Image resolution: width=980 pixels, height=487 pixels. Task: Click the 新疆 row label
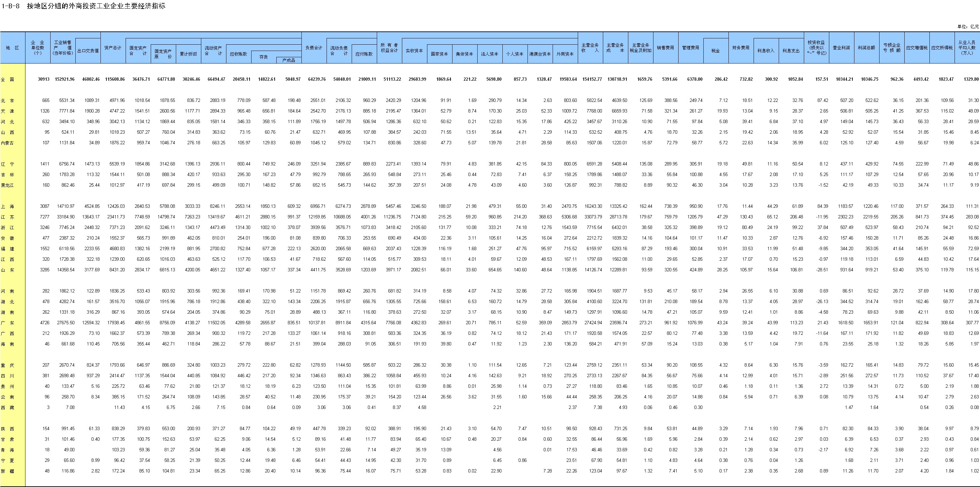(x=7, y=471)
